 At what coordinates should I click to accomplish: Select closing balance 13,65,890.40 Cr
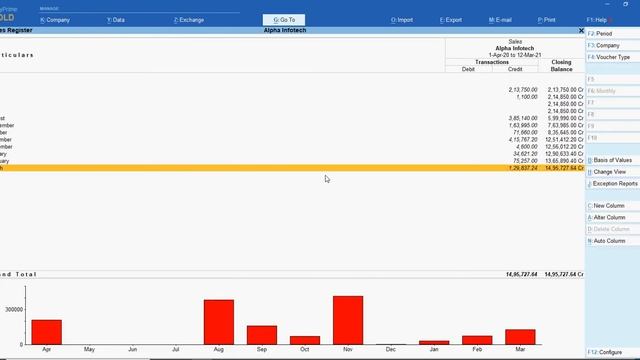(564, 161)
